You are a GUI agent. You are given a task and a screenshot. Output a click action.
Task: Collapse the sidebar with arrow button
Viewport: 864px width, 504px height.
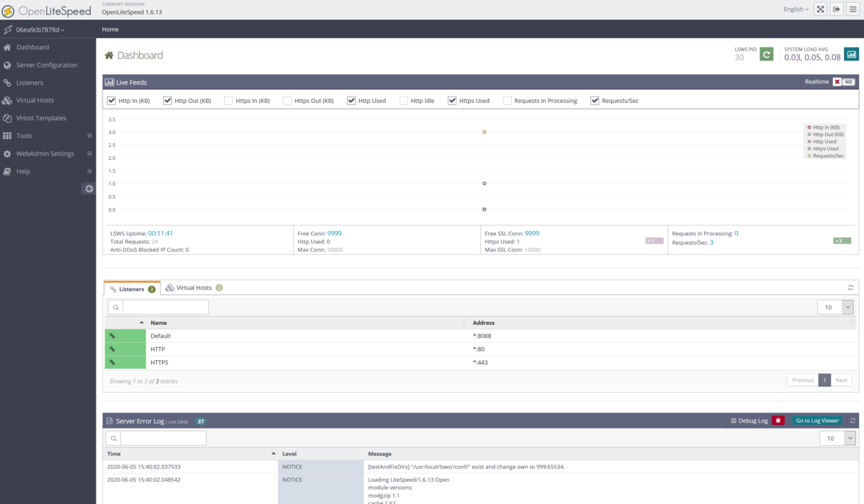click(89, 189)
